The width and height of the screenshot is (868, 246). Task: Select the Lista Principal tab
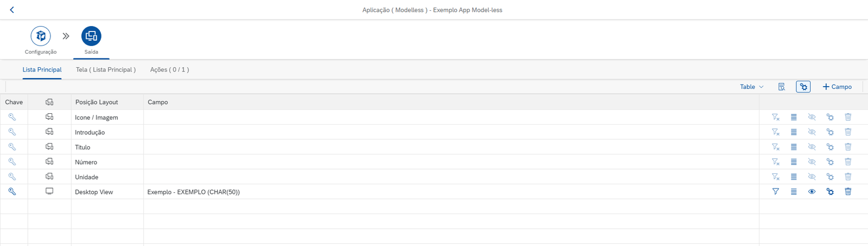pos(42,69)
